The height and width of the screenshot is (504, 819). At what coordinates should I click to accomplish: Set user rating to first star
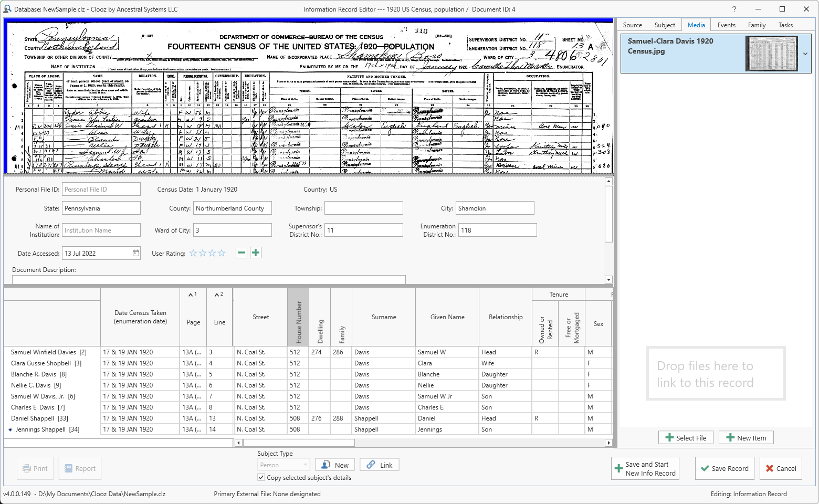tap(193, 253)
